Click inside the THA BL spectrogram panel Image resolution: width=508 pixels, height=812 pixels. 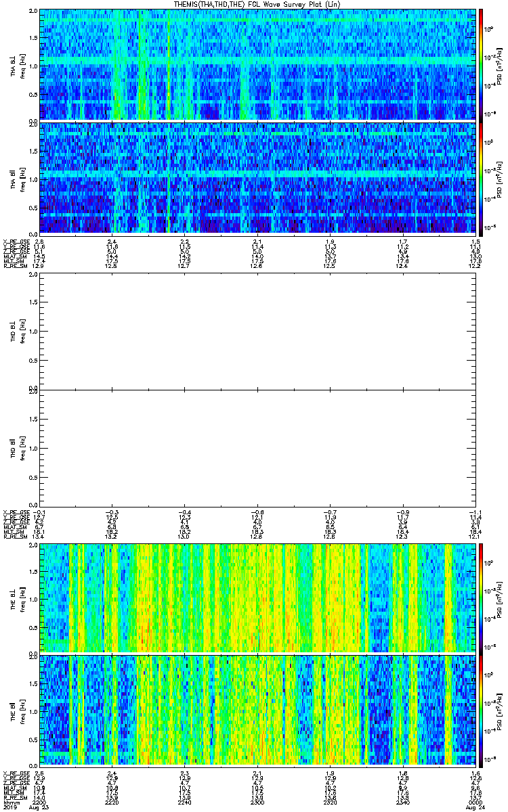coord(257,65)
